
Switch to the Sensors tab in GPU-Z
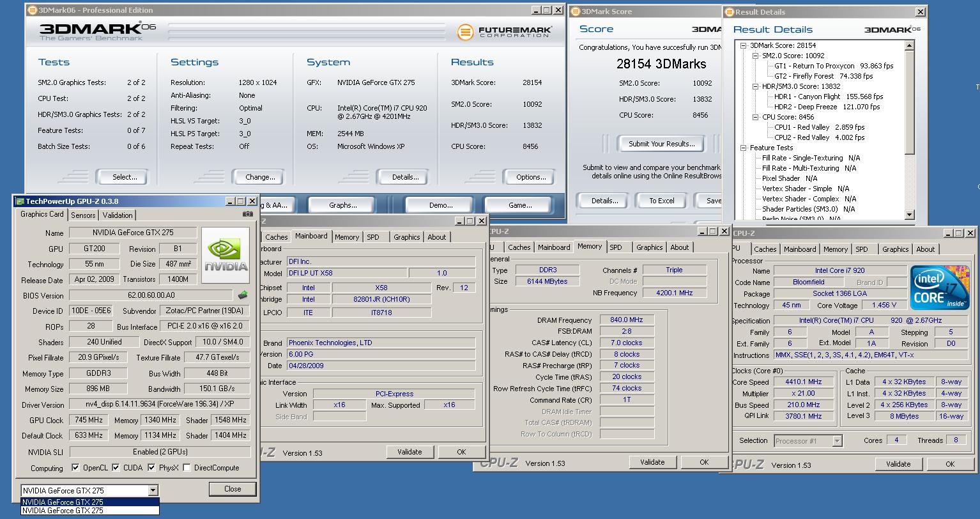83,215
